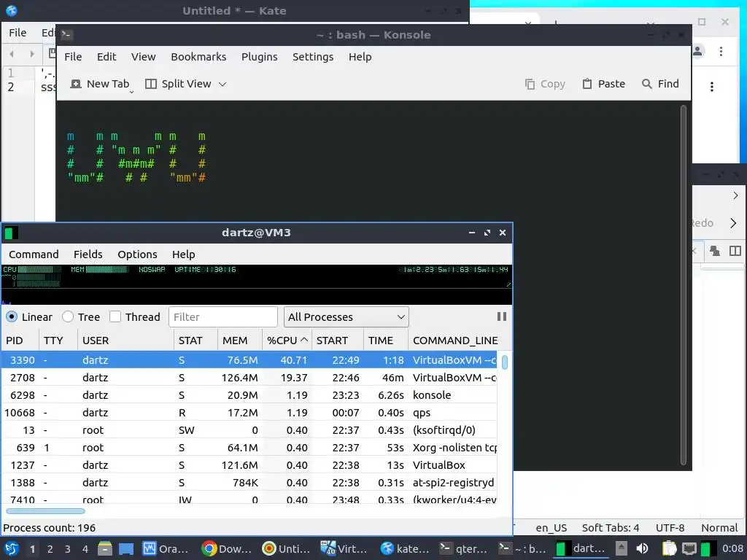The height and width of the screenshot is (560, 747).
Task: Select the Xorg process row PID 639
Action: pyautogui.click(x=249, y=448)
